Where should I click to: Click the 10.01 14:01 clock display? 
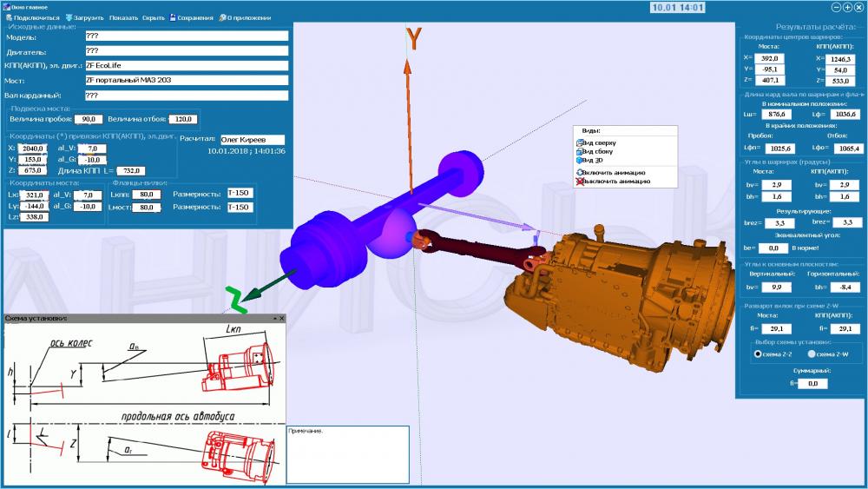tap(678, 8)
